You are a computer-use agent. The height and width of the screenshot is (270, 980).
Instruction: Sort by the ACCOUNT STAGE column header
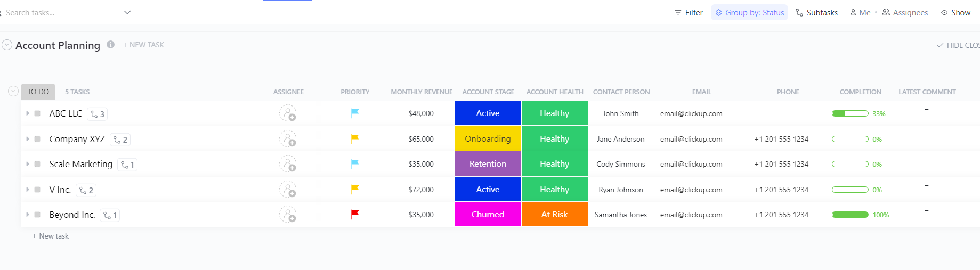click(x=488, y=92)
